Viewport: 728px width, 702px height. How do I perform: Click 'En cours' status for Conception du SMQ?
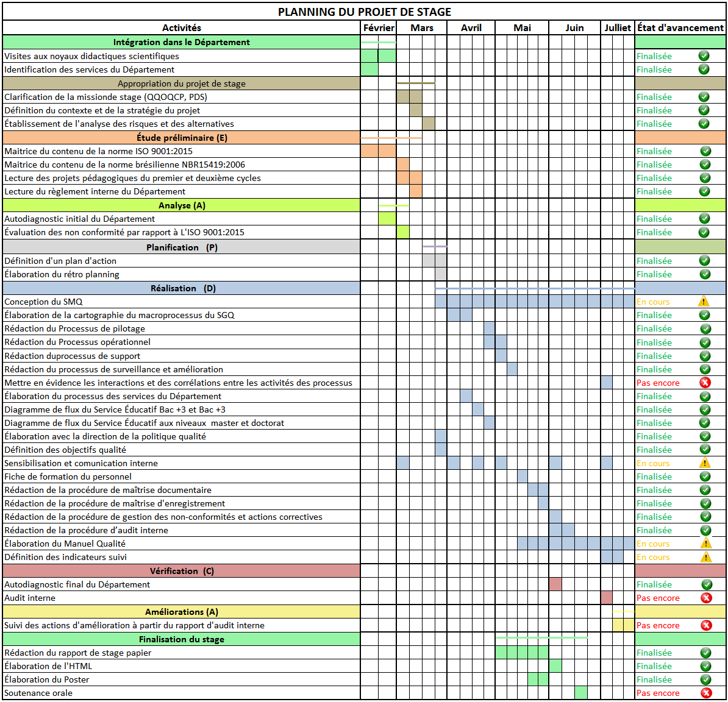(x=652, y=302)
